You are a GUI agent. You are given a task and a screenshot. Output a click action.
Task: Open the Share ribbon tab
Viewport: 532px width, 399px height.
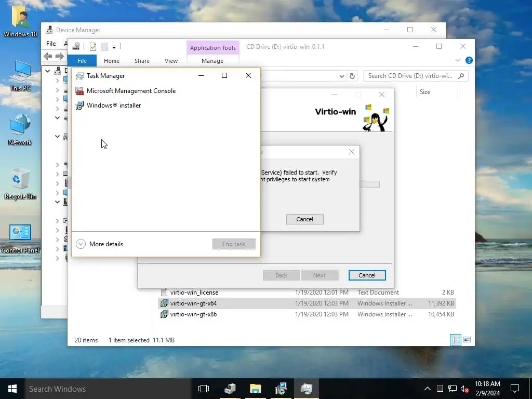(142, 61)
